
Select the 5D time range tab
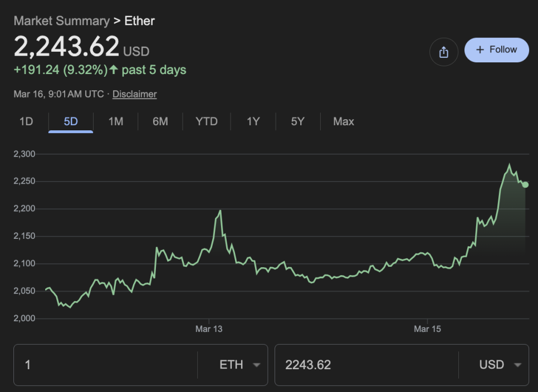tap(71, 121)
